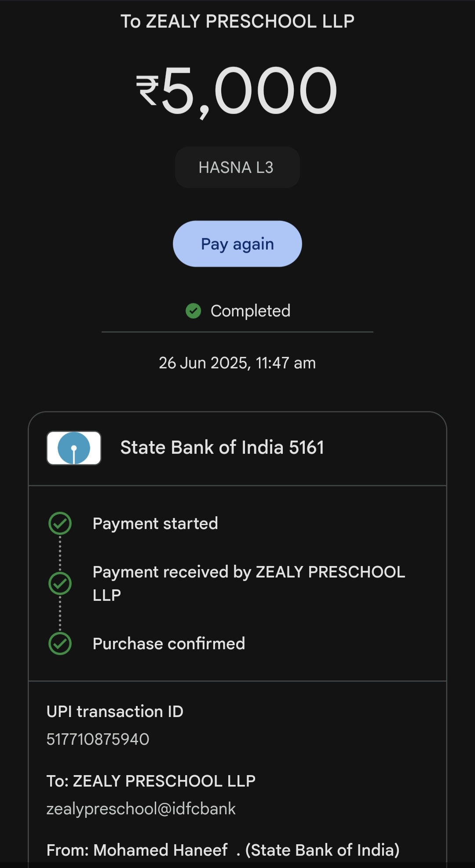The height and width of the screenshot is (868, 475).
Task: Click the Payment started checkmark icon
Action: point(60,523)
